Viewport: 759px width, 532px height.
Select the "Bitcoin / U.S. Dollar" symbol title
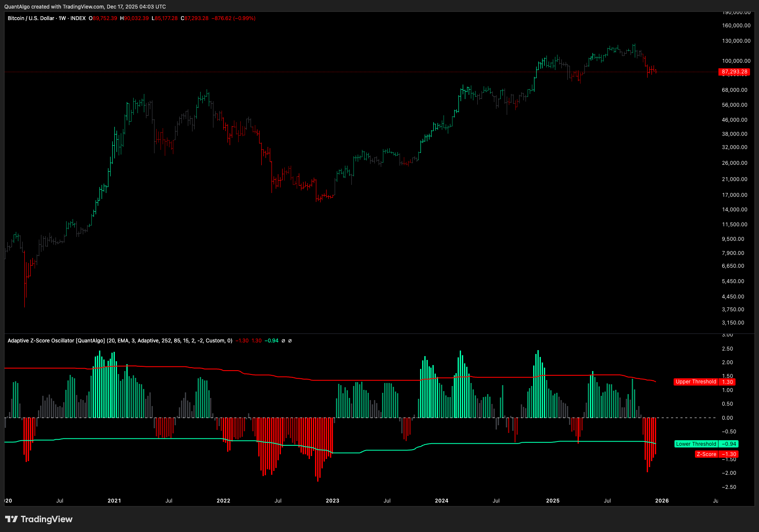(31, 18)
